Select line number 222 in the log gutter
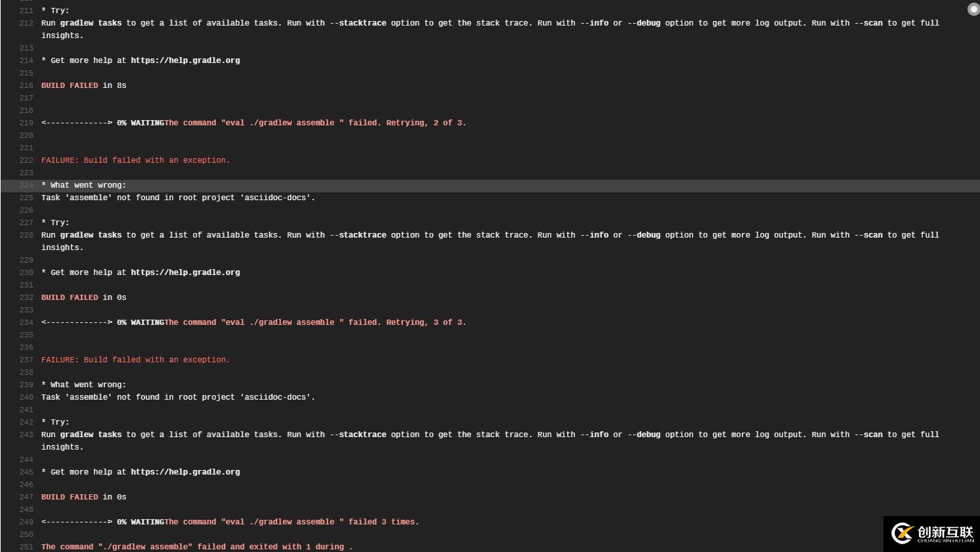The width and height of the screenshot is (980, 552). point(26,160)
